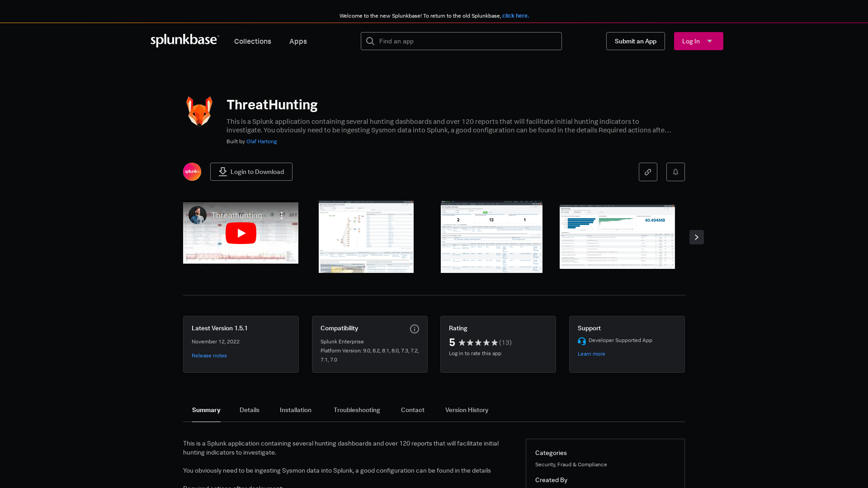Image resolution: width=868 pixels, height=488 pixels.
Task: Open the Splunkbase home logo
Action: click(185, 41)
